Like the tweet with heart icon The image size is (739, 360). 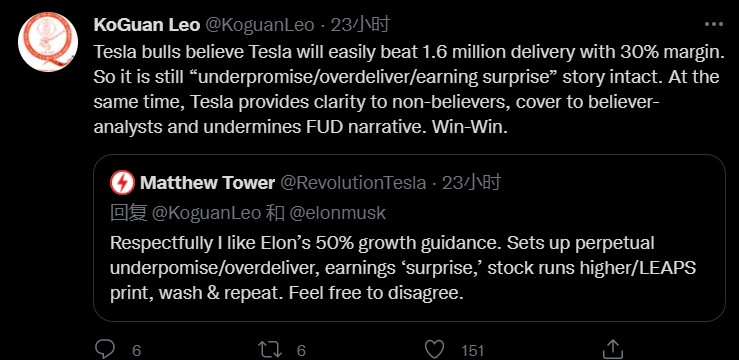point(434,349)
